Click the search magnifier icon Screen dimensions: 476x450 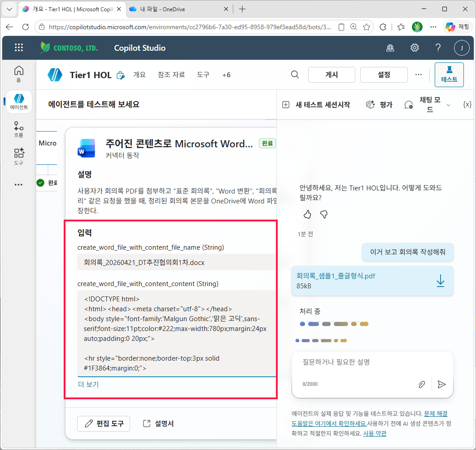[x=295, y=75]
